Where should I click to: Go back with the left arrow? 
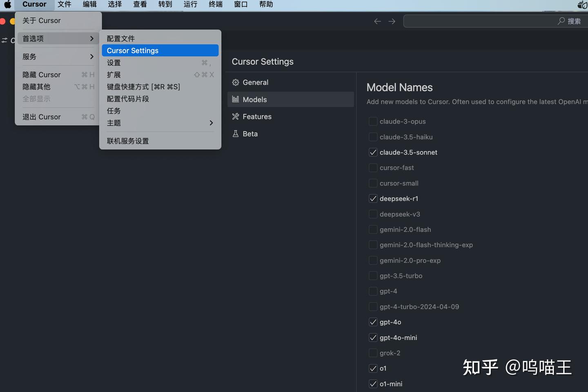coord(377,21)
